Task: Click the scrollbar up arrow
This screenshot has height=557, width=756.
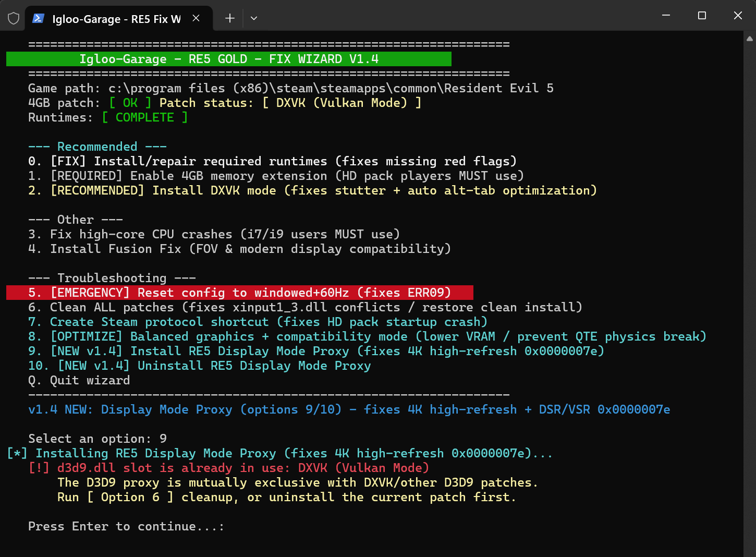Action: [x=750, y=39]
